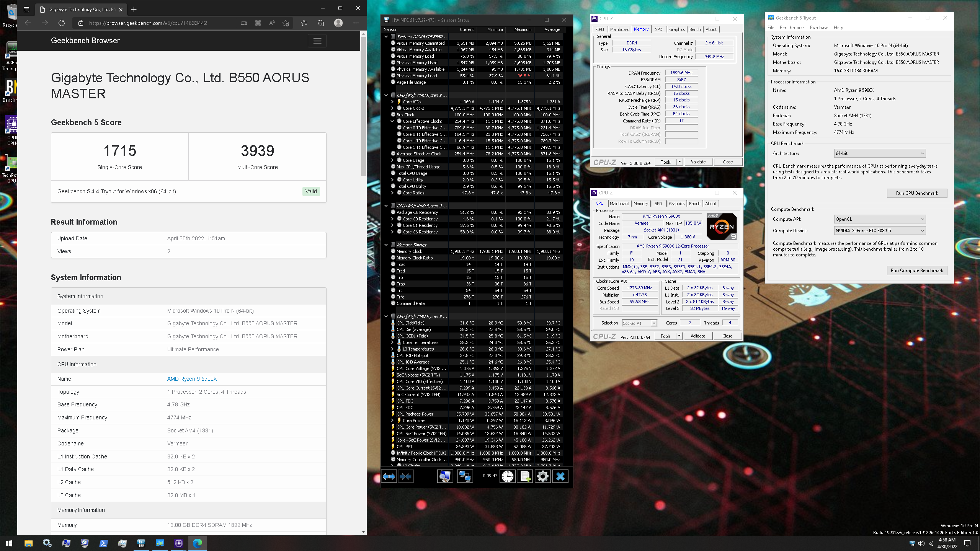
Task: Open Tools dropdown arrow in upper CPU-Z
Action: coord(679,162)
